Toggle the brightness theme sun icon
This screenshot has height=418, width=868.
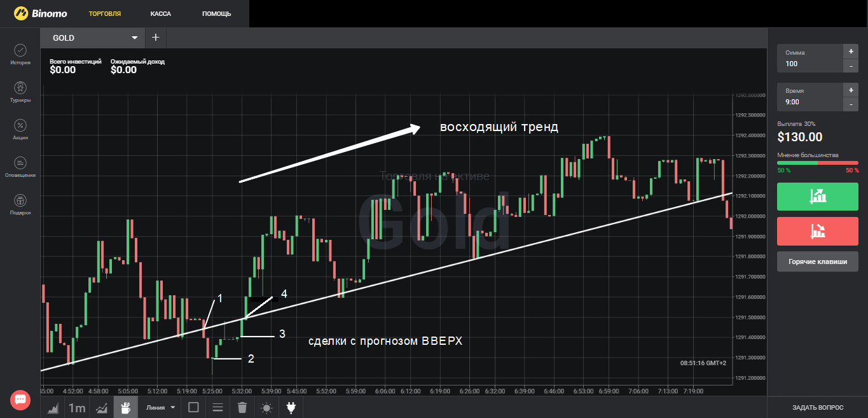[x=266, y=408]
